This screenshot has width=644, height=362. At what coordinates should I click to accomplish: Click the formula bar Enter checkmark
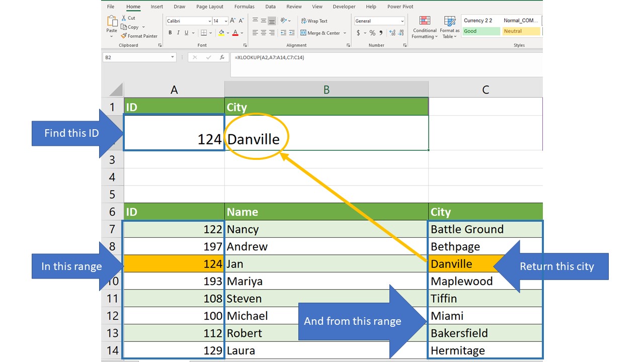[208, 57]
